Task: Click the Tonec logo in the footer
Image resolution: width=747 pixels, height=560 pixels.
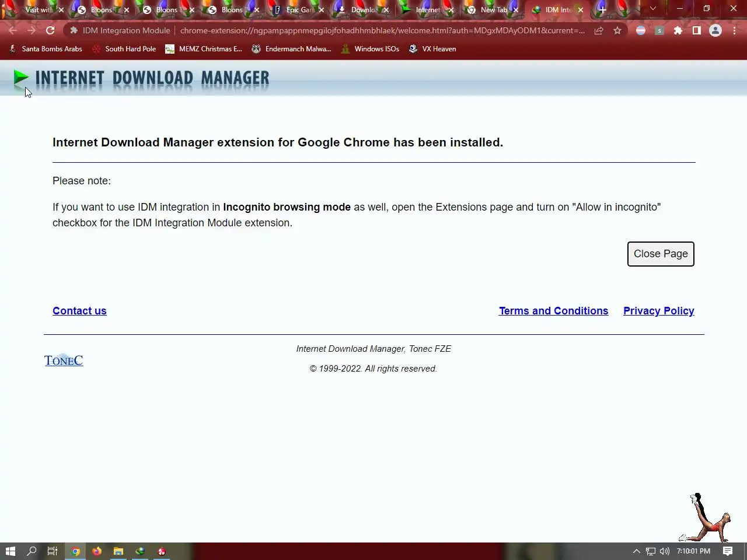Action: click(x=64, y=360)
